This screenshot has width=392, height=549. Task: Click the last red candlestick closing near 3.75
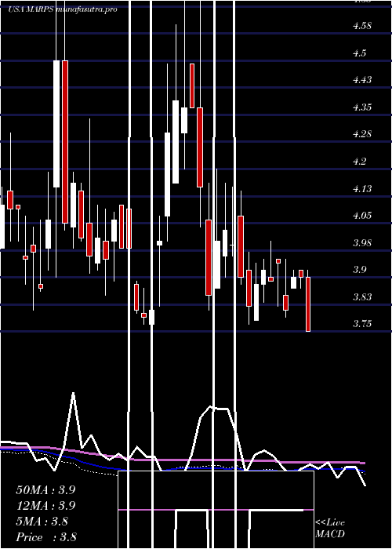point(308,304)
